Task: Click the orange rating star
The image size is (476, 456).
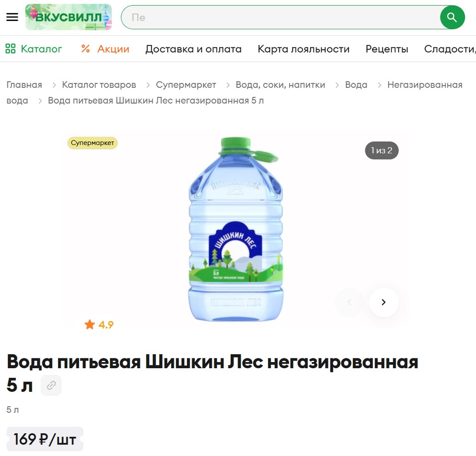Action: pos(90,324)
